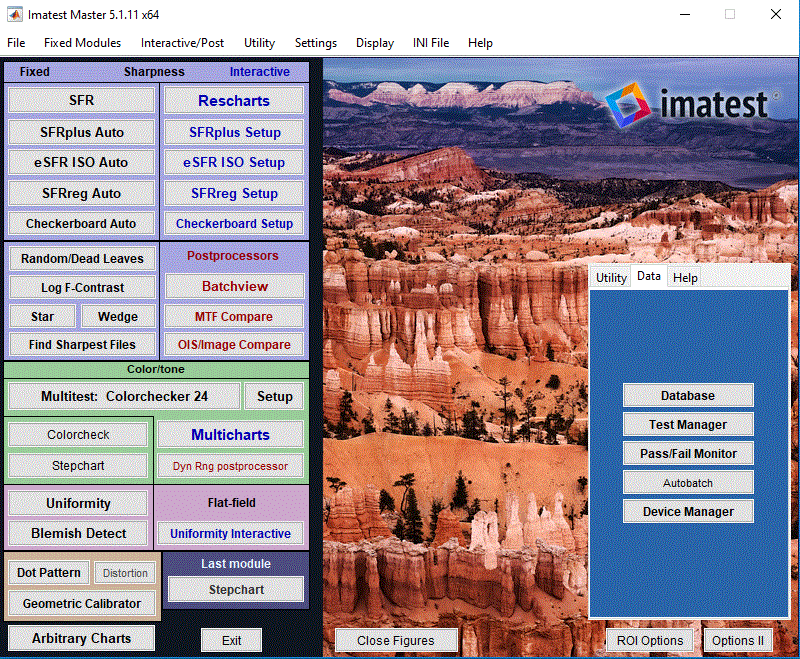Open the Multicharts module
Screen dimensions: 800x659
[230, 435]
